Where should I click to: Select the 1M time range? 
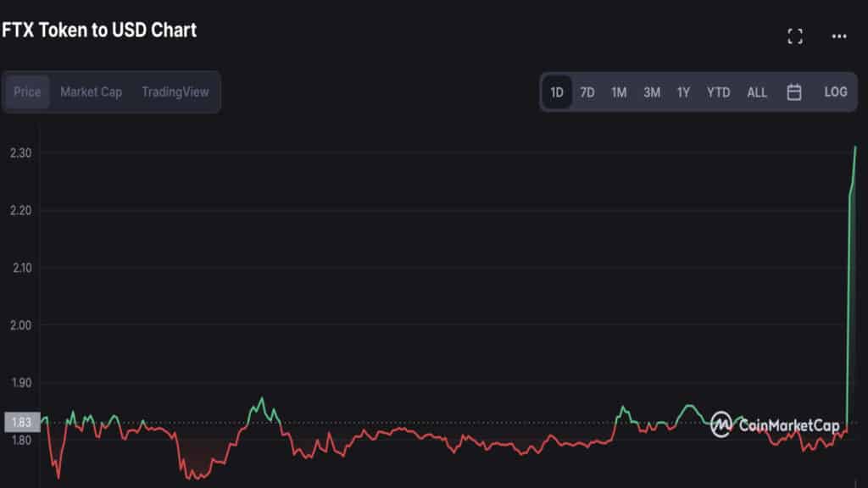click(619, 92)
